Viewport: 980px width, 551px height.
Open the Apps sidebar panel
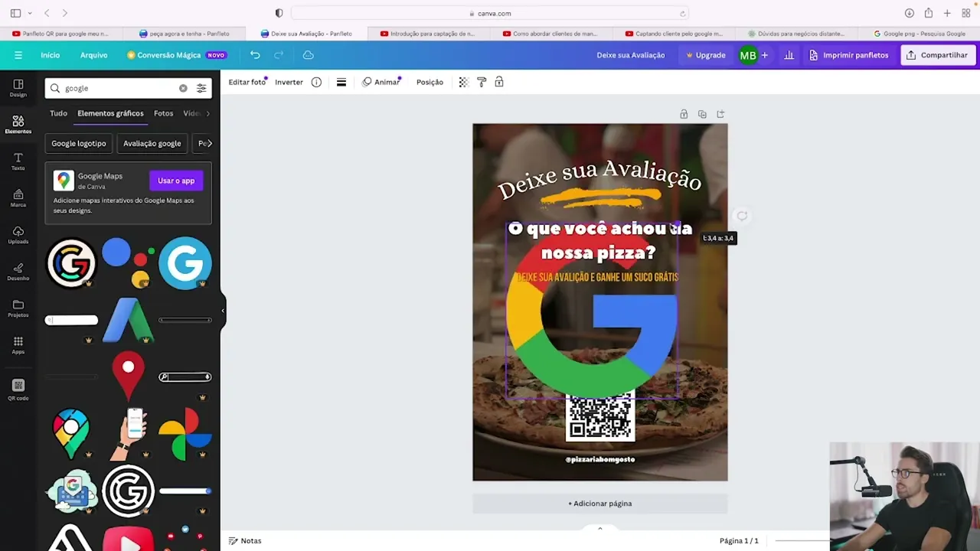18,344
